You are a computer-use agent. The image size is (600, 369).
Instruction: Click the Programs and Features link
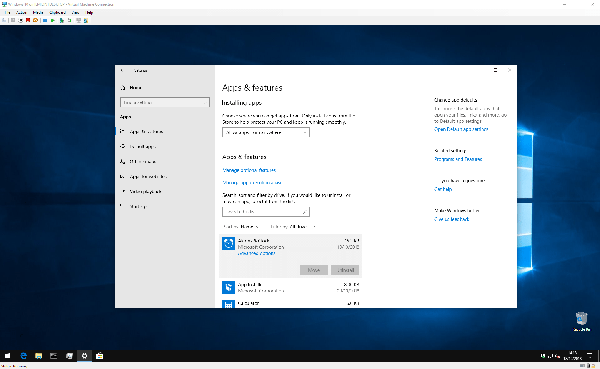click(458, 159)
